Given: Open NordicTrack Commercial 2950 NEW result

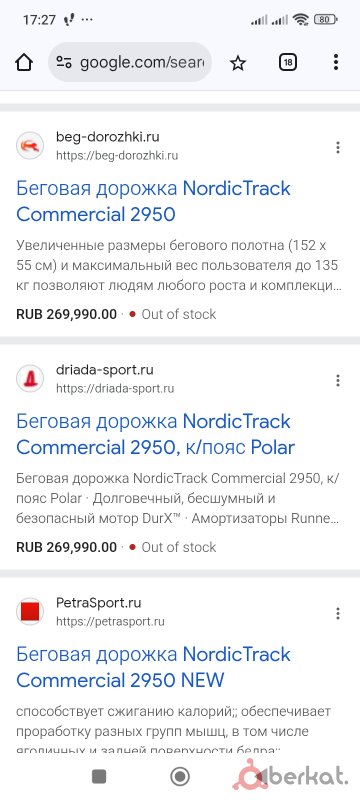Looking at the screenshot, I should coord(153,667).
